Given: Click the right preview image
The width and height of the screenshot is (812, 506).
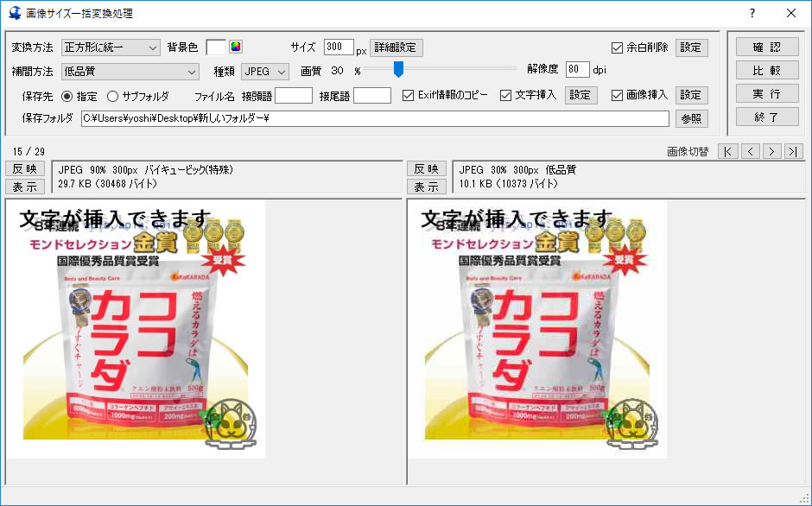Looking at the screenshot, I should tap(537, 329).
